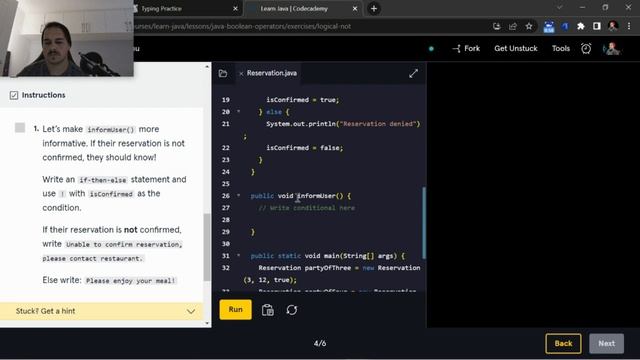Screen dimensions: 640x360
Task: Click instructions scroll down arrow
Action: point(207,323)
